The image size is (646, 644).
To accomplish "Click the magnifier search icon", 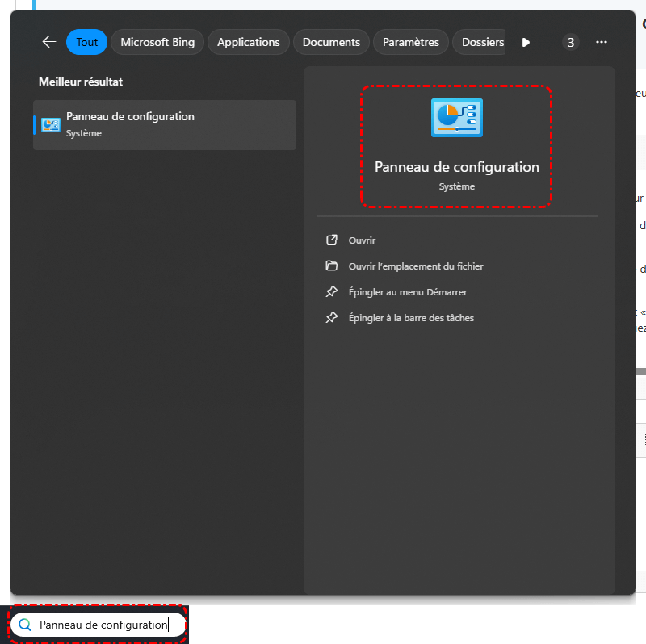I will tap(25, 625).
